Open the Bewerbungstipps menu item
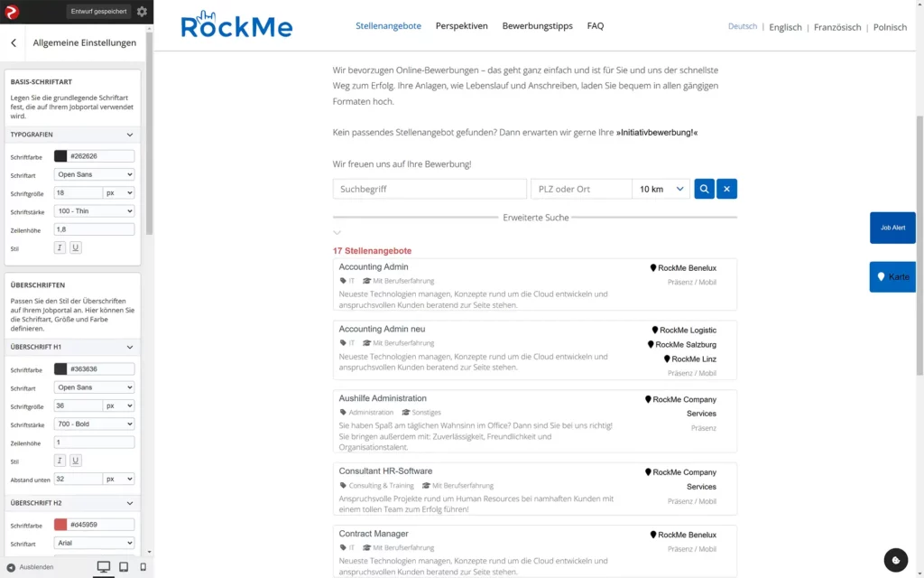 (x=537, y=26)
